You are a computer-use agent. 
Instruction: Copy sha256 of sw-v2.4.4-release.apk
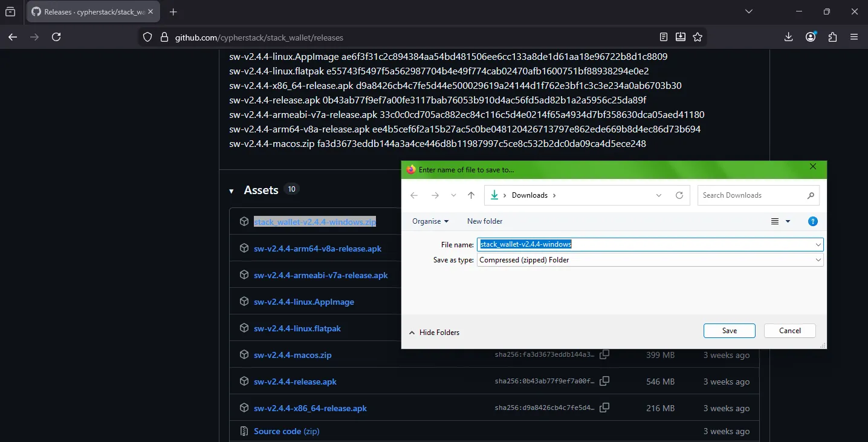coord(604,382)
